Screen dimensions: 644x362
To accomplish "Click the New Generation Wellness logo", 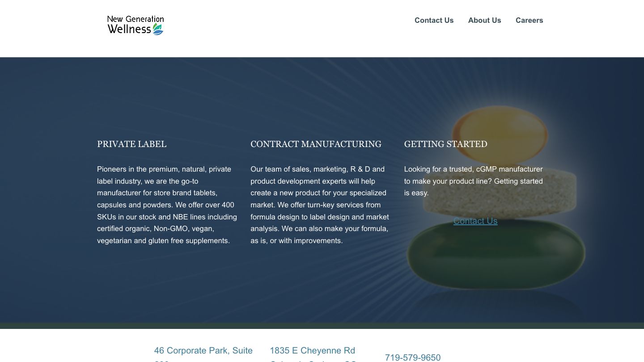I will [x=135, y=25].
